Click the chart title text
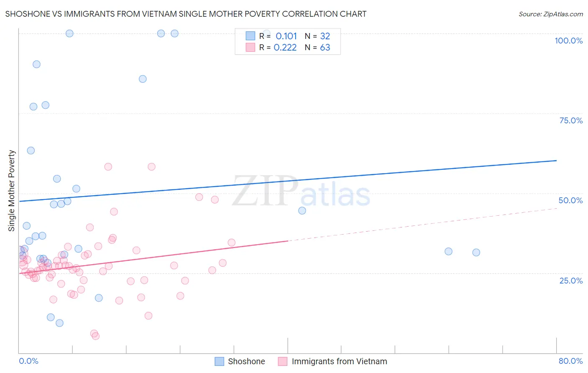 186,14
